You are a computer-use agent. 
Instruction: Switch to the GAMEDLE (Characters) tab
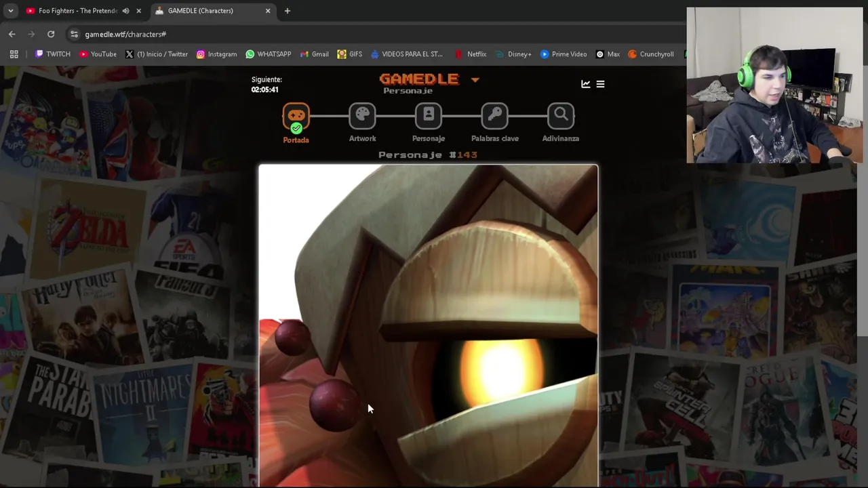tap(200, 11)
